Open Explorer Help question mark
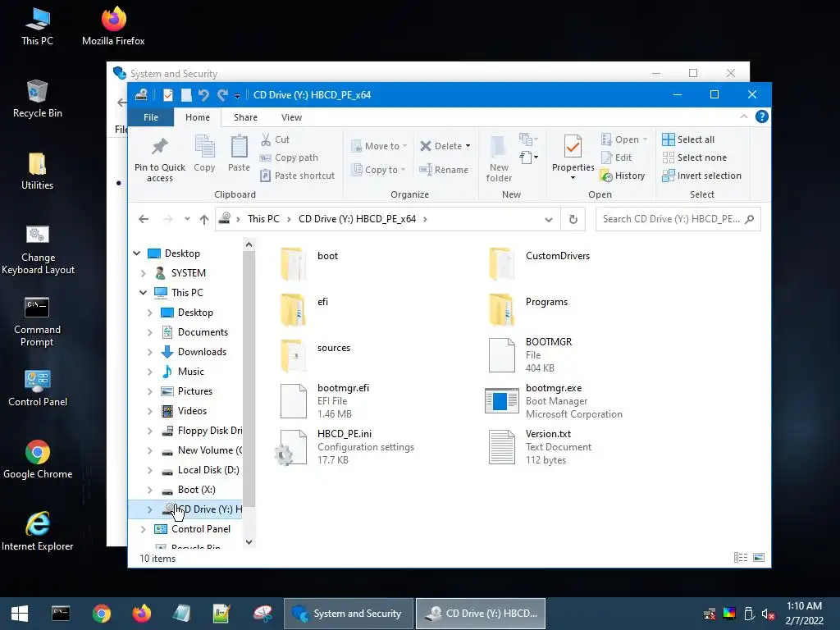The height and width of the screenshot is (630, 840). tap(762, 116)
